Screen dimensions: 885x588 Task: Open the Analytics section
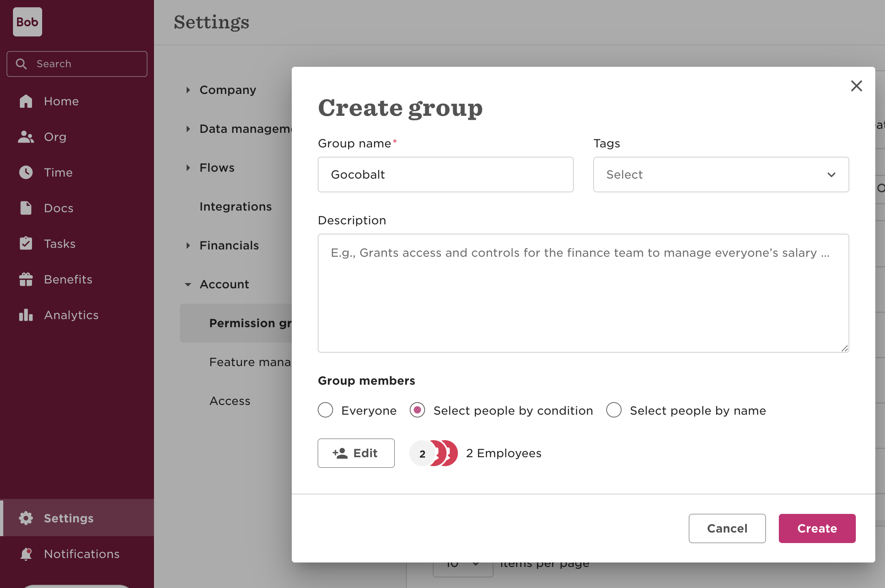click(x=71, y=315)
